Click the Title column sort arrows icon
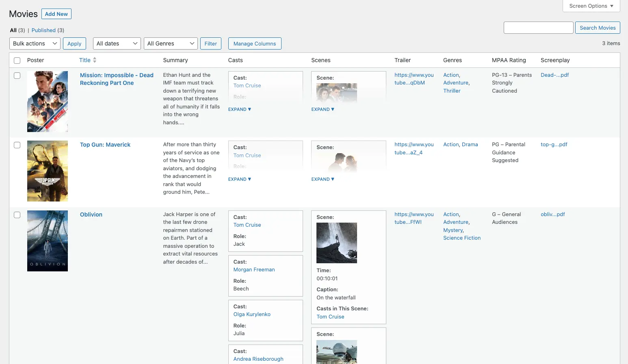 (x=95, y=60)
